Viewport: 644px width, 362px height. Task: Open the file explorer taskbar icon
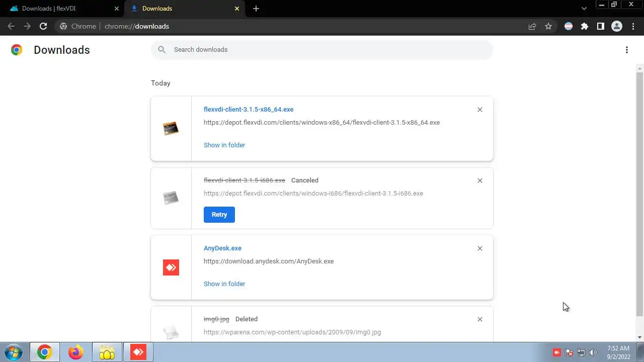coord(107,352)
